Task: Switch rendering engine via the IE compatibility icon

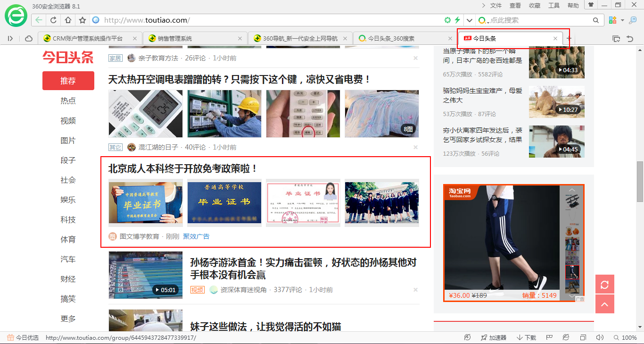Action: pyautogui.click(x=566, y=337)
